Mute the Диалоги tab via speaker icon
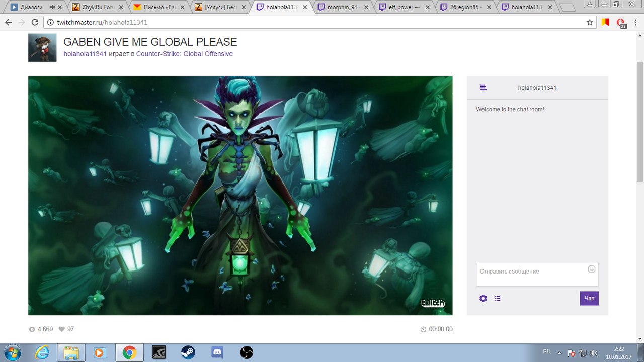644x362 pixels. click(53, 7)
